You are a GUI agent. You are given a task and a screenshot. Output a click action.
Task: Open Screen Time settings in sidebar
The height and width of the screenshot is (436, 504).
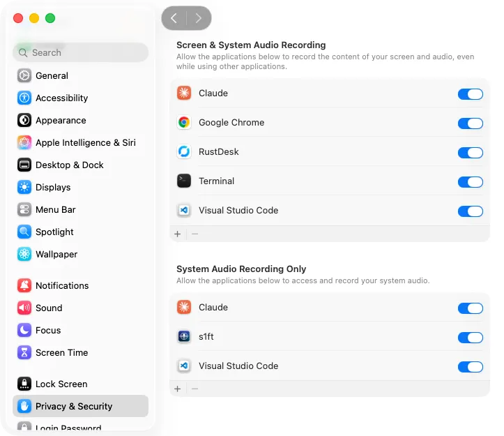[80, 352]
